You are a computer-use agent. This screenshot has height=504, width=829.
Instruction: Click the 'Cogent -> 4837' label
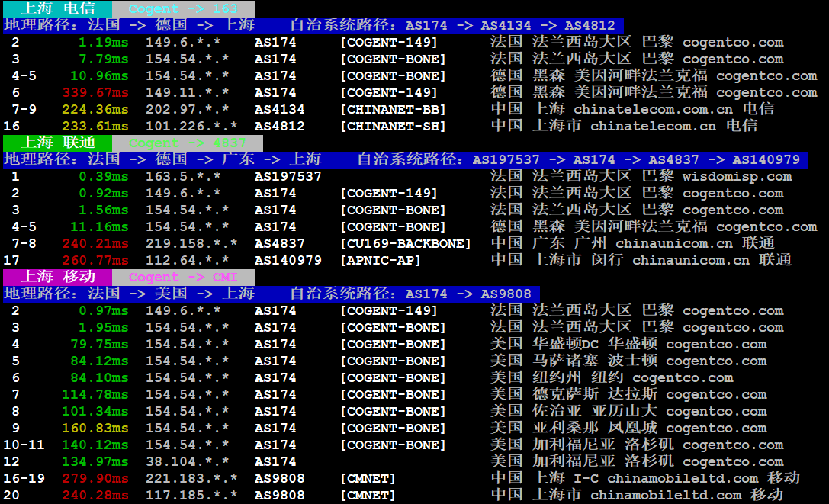[187, 143]
